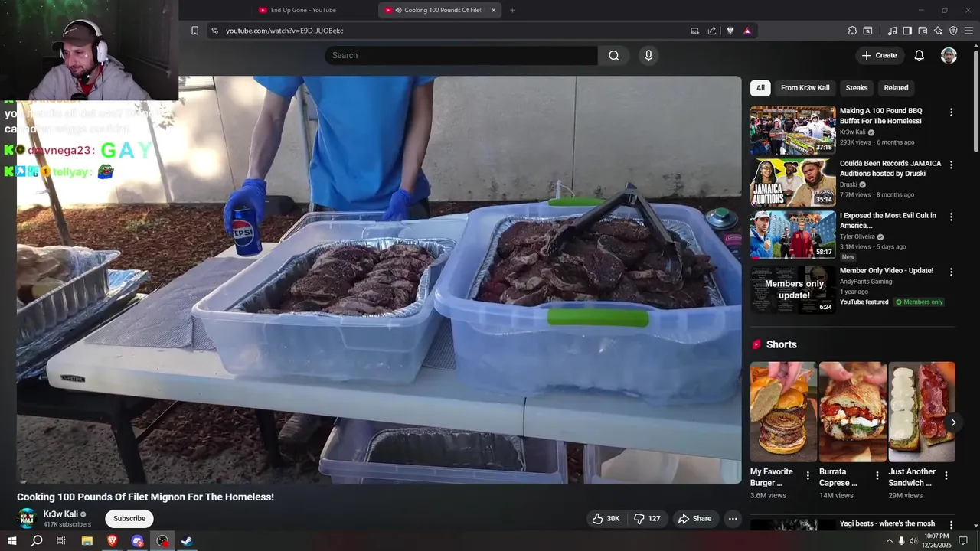Open Brave Wallet icon
The height and width of the screenshot is (551, 980).
(923, 31)
